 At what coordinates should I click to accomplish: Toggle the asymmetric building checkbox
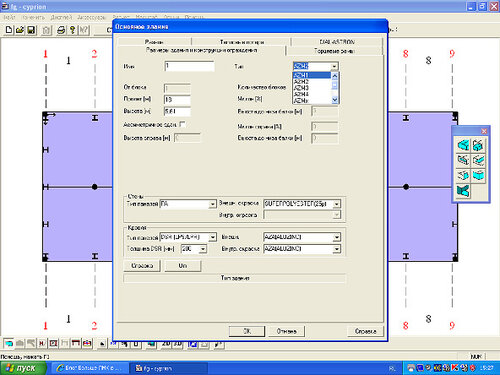(182, 124)
